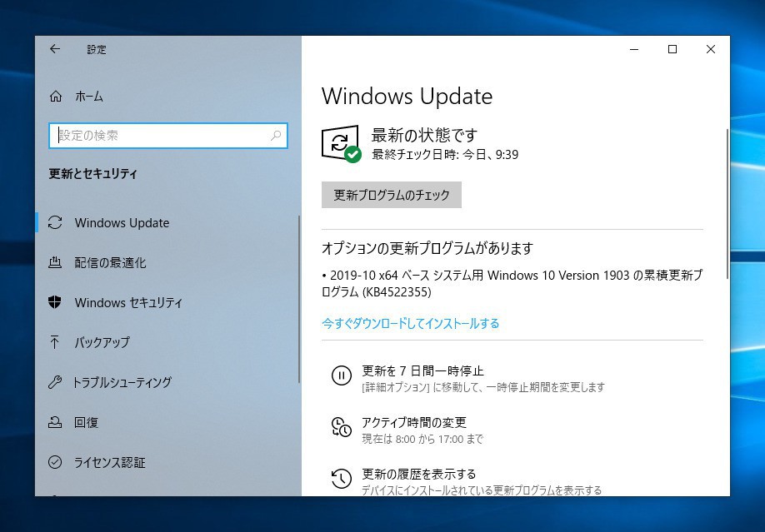Click the 配信の最適化 icon
Screen dimensions: 765x532
pyautogui.click(x=55, y=262)
